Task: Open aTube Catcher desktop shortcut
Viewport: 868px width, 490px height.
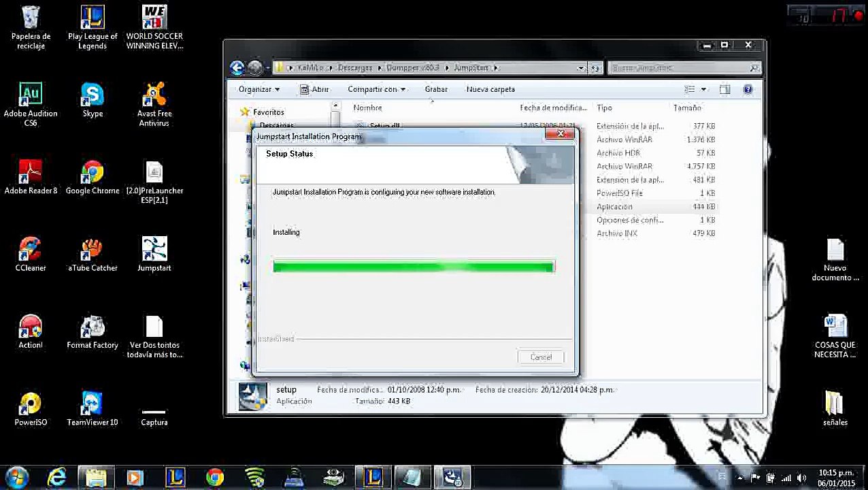Action: click(x=93, y=255)
